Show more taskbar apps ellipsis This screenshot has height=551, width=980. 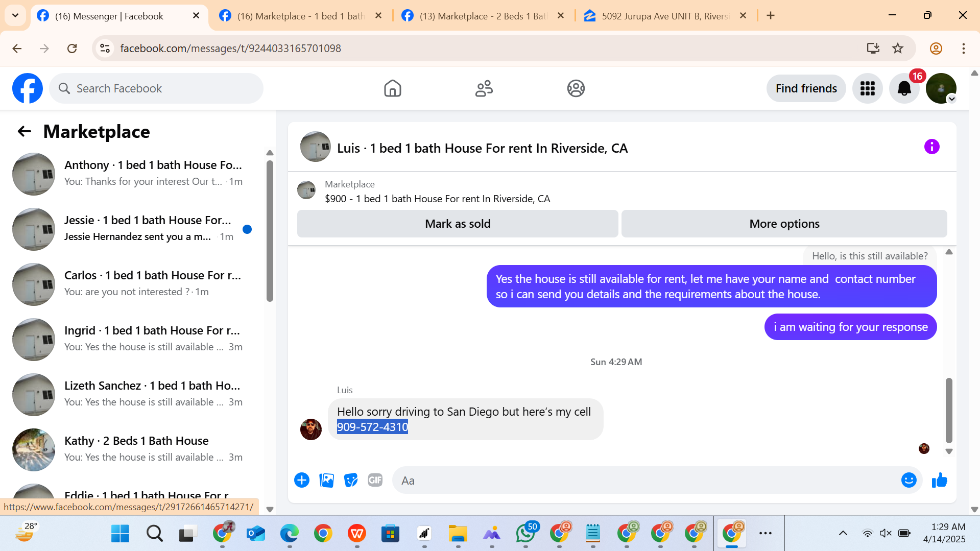[x=765, y=533]
